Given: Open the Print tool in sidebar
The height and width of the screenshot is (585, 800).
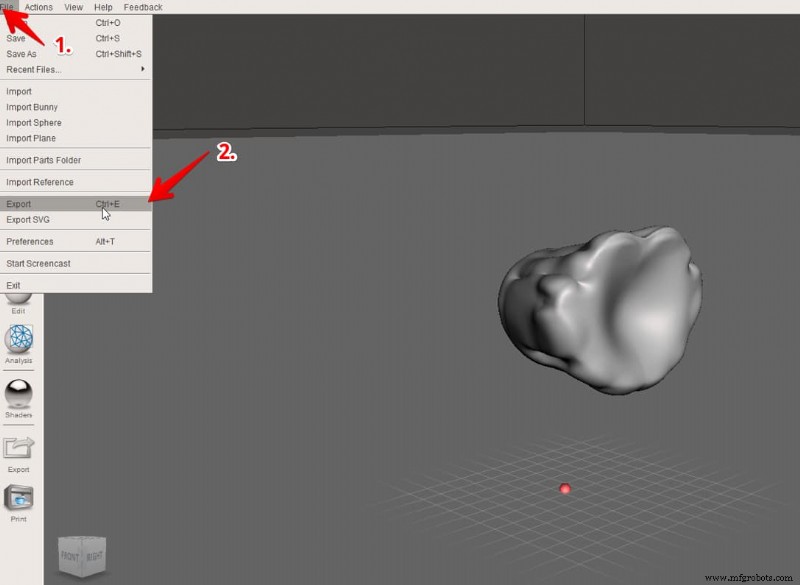Looking at the screenshot, I should point(19,503).
